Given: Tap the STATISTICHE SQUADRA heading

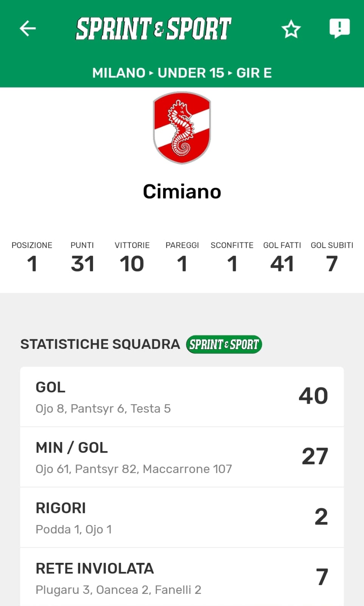Looking at the screenshot, I should 100,344.
